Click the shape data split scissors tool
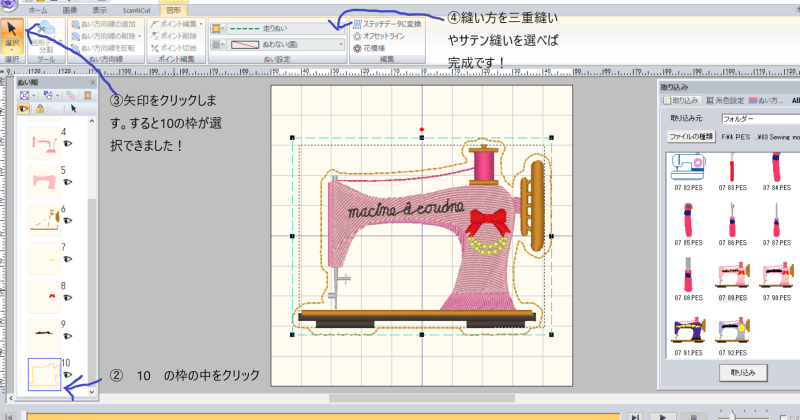 pos(46,38)
